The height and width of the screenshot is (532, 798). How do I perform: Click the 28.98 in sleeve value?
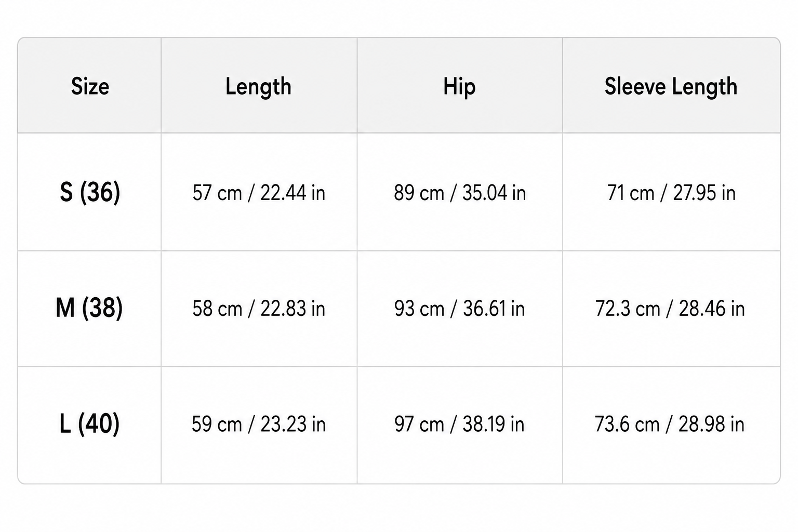tap(712, 424)
